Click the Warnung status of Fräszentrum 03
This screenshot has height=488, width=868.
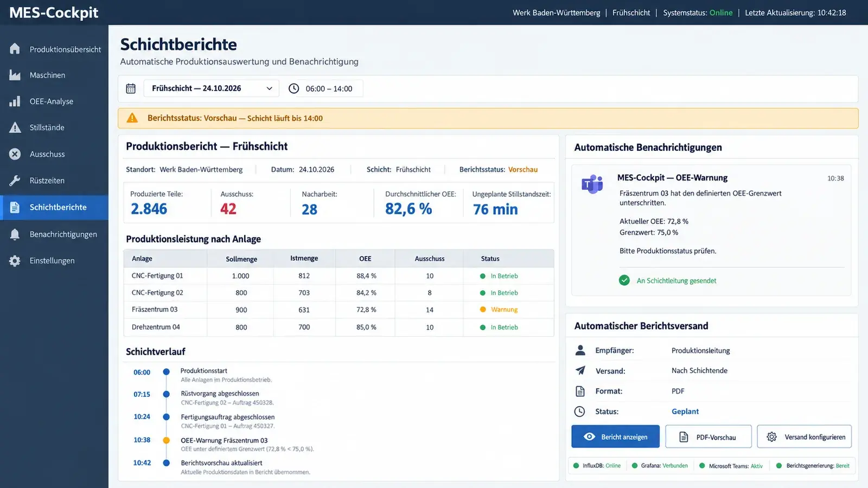tap(499, 310)
